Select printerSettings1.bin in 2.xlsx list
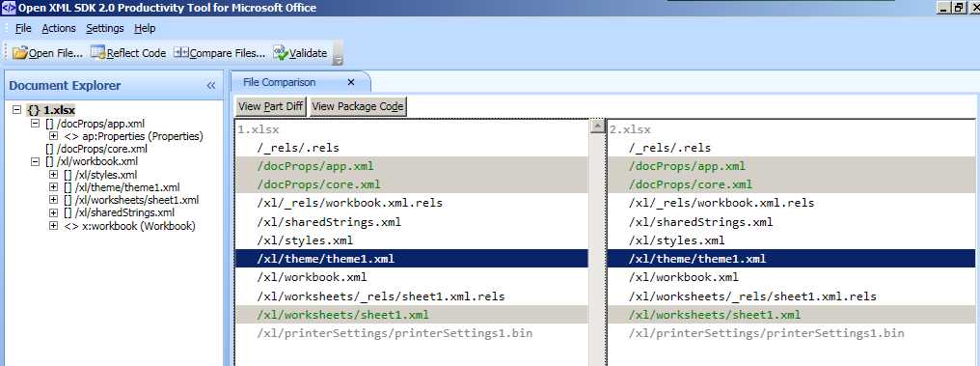The height and width of the screenshot is (366, 980). 791,333
